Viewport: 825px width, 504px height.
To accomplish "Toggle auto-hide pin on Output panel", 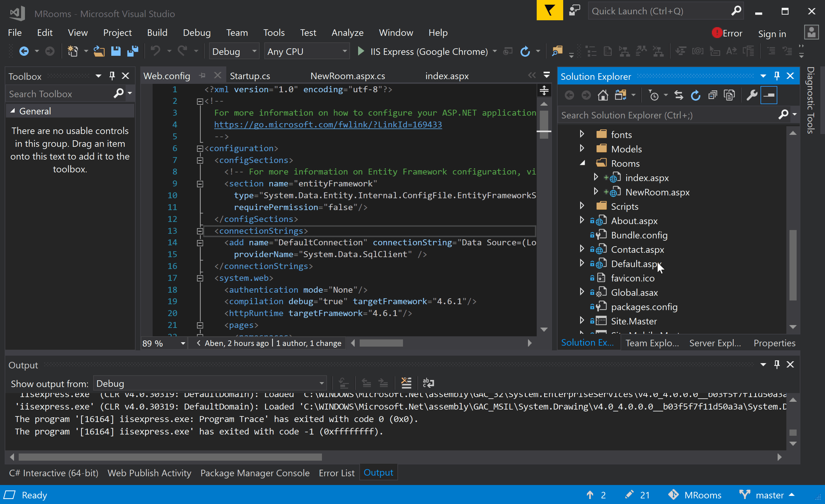I will click(x=777, y=364).
